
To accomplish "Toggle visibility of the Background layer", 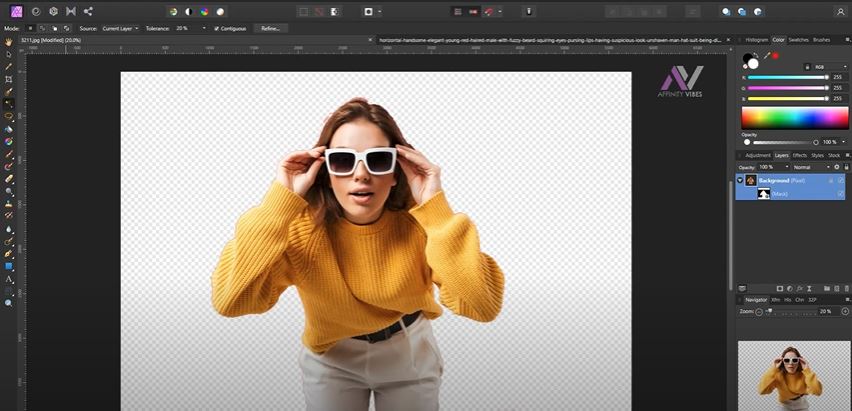I will [x=841, y=180].
